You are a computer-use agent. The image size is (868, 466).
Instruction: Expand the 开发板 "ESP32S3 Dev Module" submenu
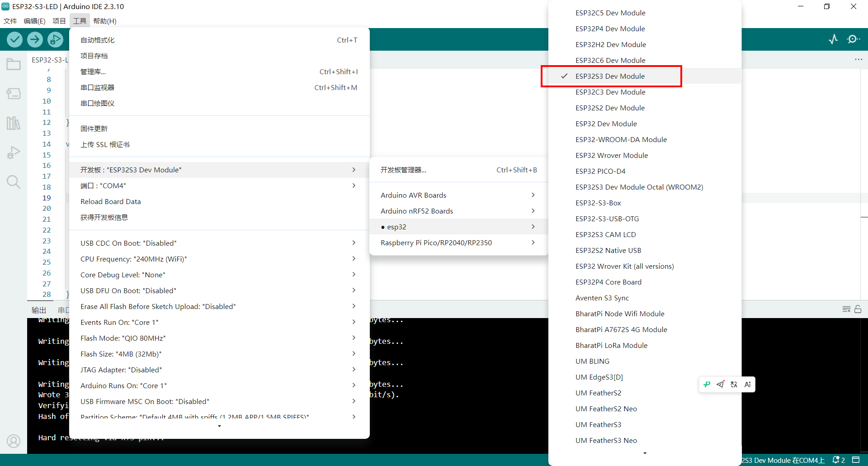(x=219, y=170)
